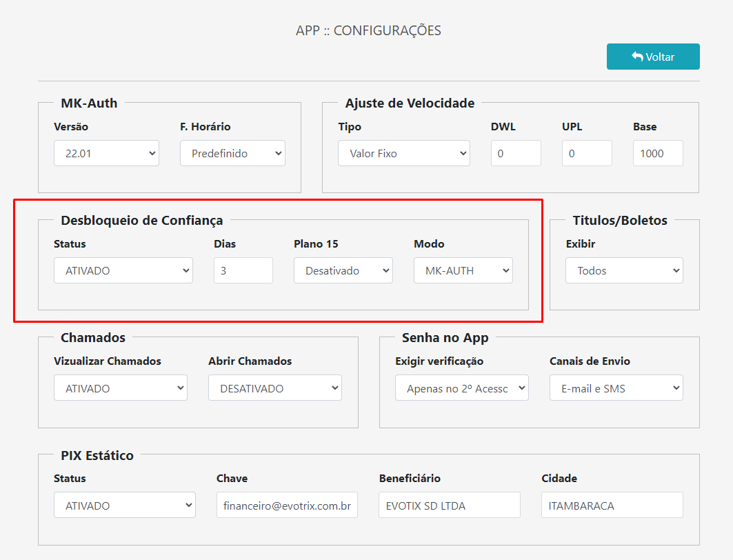Click the UPL input field
Viewport: 733px width, 560px height.
click(586, 153)
